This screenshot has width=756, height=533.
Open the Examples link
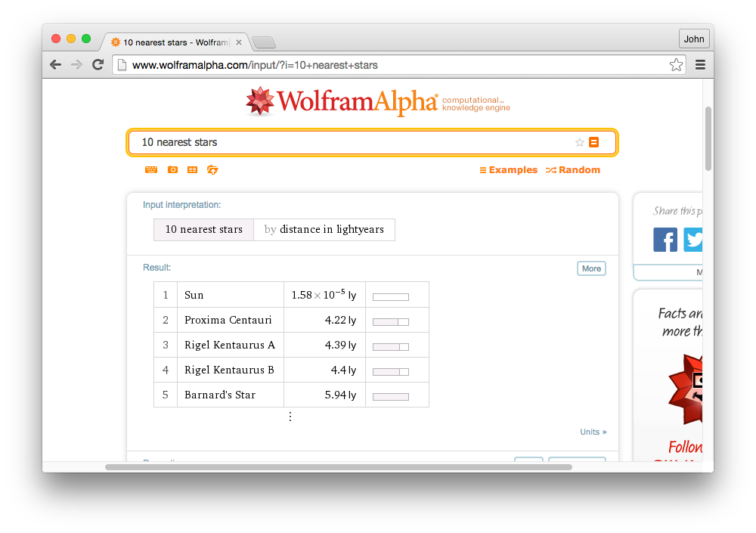tap(508, 170)
